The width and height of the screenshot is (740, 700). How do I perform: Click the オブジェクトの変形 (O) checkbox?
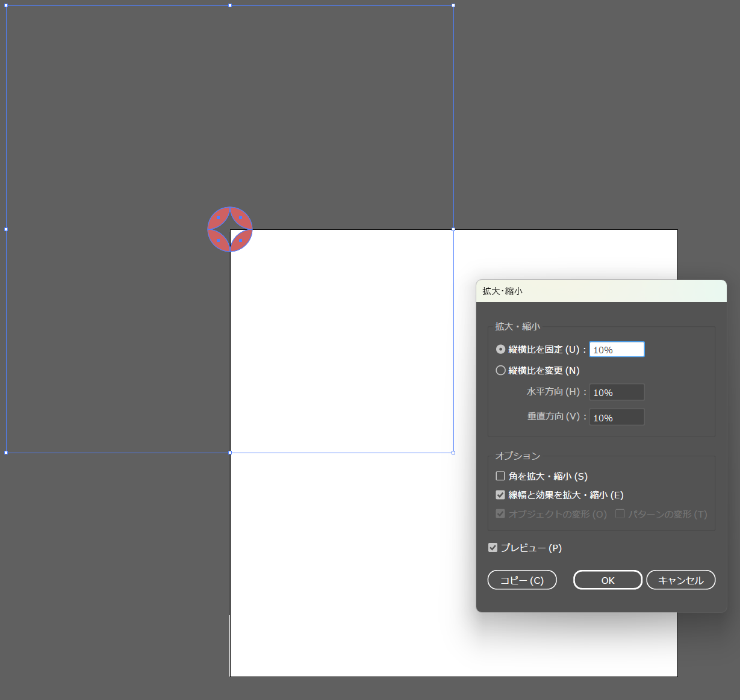pos(500,514)
